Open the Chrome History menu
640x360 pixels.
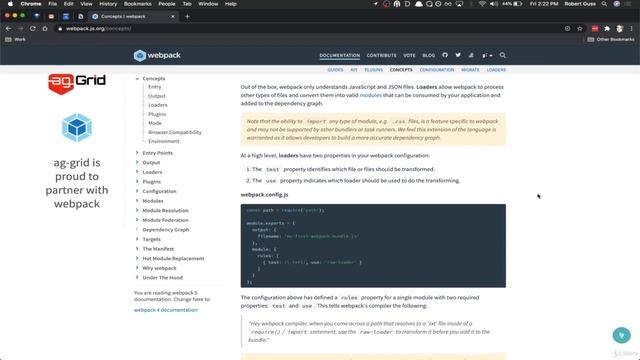pos(108,4)
